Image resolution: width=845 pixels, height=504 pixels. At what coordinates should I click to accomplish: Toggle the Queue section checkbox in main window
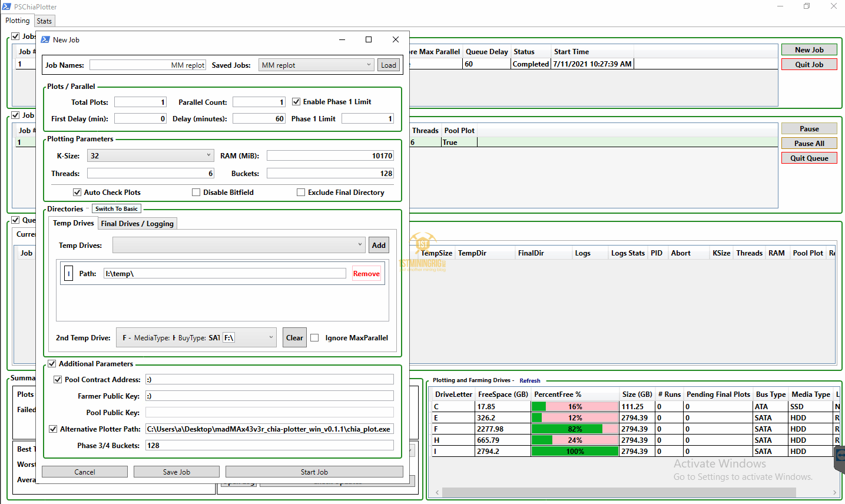tap(15, 220)
